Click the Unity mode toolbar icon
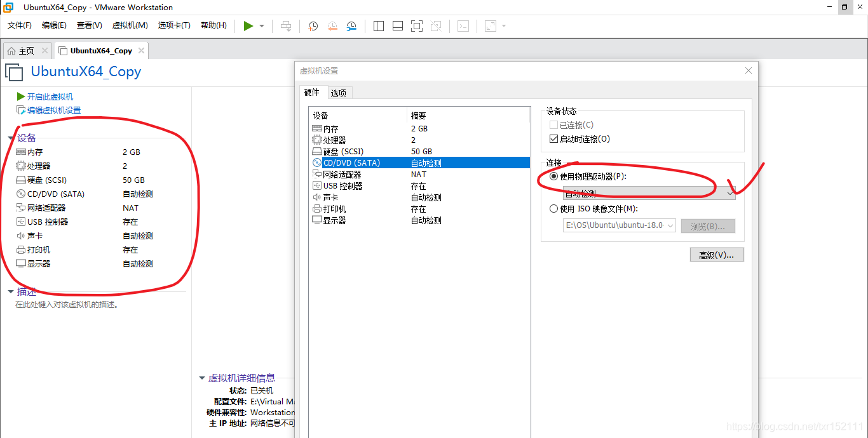Screen dimensions: 868x438 coord(436,25)
